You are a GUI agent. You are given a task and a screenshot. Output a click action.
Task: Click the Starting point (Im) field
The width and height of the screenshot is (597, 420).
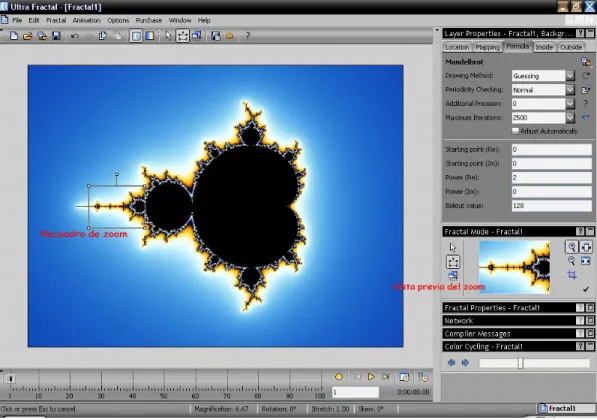551,164
